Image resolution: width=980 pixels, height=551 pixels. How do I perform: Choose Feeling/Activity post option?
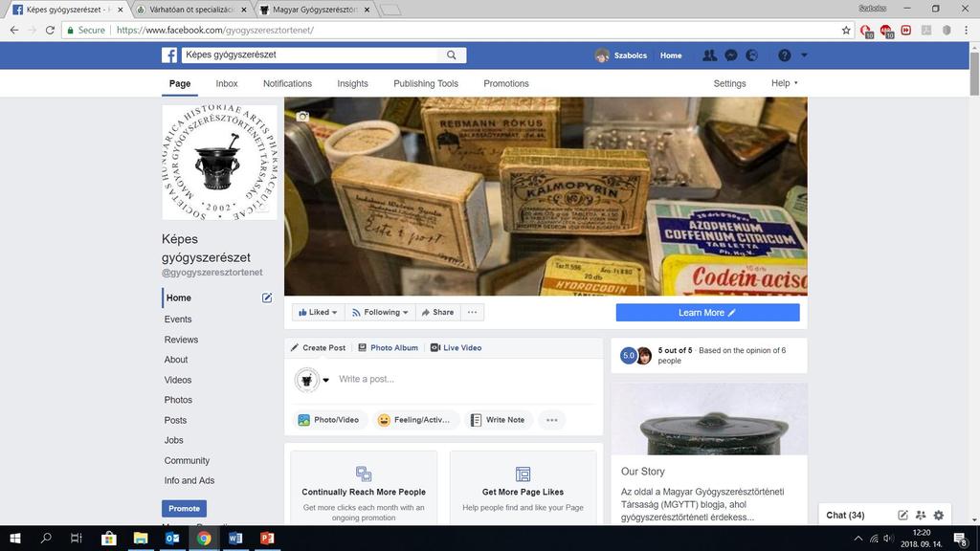coord(415,420)
